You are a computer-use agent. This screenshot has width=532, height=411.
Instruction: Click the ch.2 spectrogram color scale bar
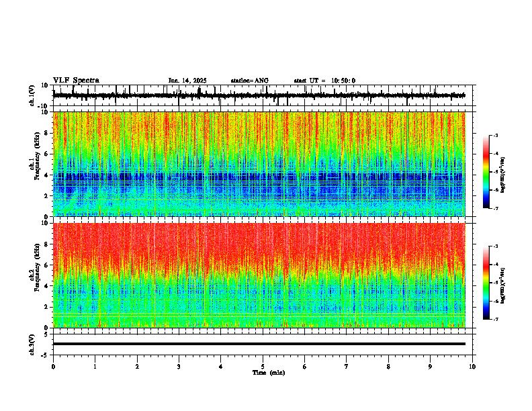486,283
